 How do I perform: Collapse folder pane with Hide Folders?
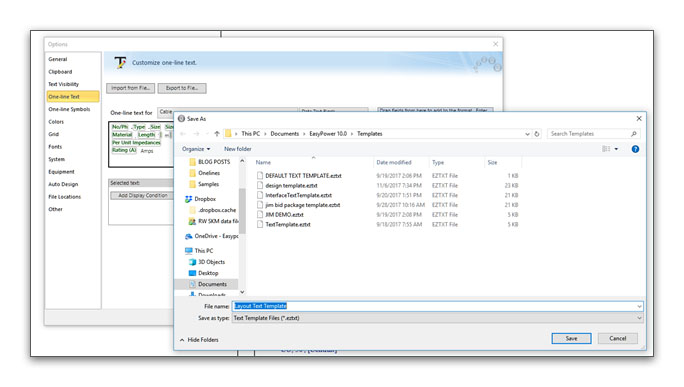click(199, 340)
